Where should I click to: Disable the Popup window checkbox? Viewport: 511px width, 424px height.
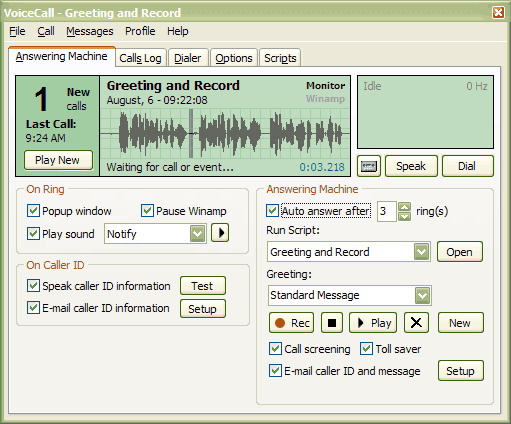pyautogui.click(x=33, y=211)
